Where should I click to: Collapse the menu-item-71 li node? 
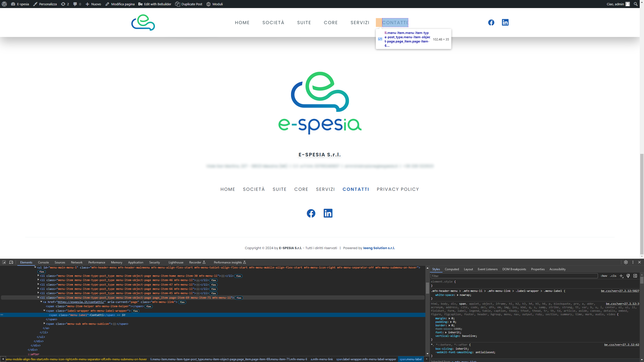click(x=38, y=297)
